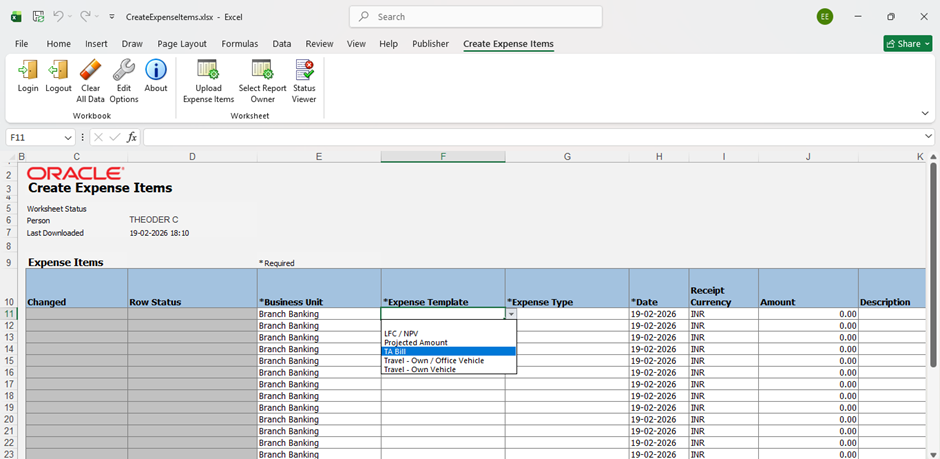
Task: Click the vertical scrollbar thumb
Action: (933, 264)
